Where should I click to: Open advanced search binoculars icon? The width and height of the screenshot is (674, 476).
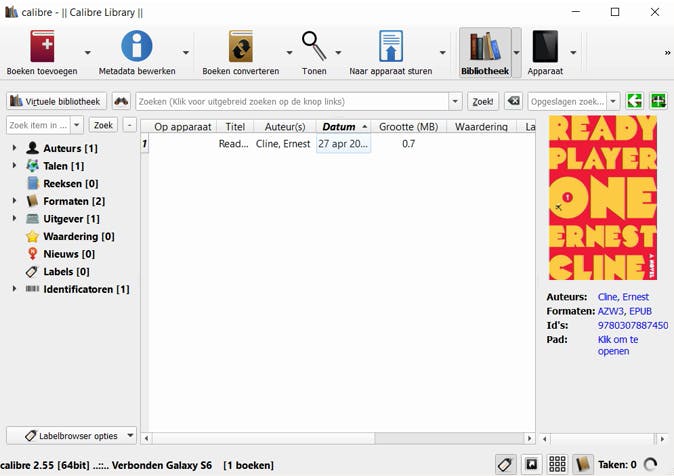(x=121, y=101)
